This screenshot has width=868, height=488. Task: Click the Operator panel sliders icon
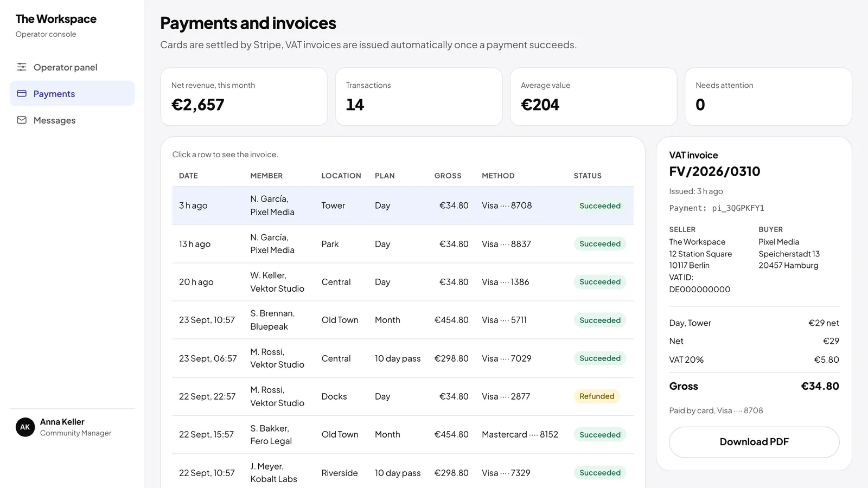[x=22, y=67]
